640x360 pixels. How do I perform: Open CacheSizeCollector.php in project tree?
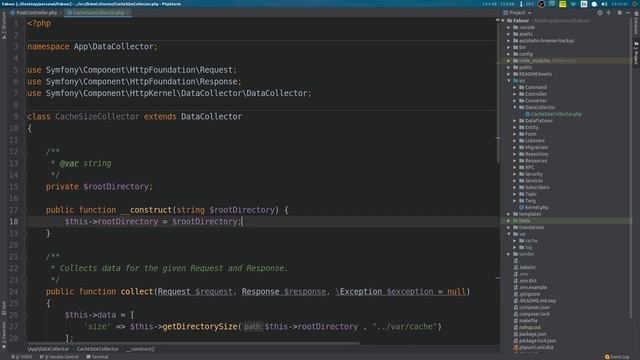[x=556, y=114]
